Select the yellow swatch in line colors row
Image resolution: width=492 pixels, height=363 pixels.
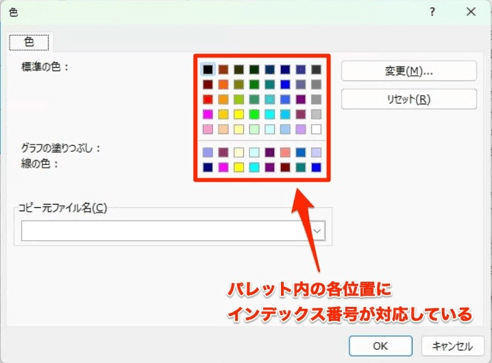coord(239,167)
